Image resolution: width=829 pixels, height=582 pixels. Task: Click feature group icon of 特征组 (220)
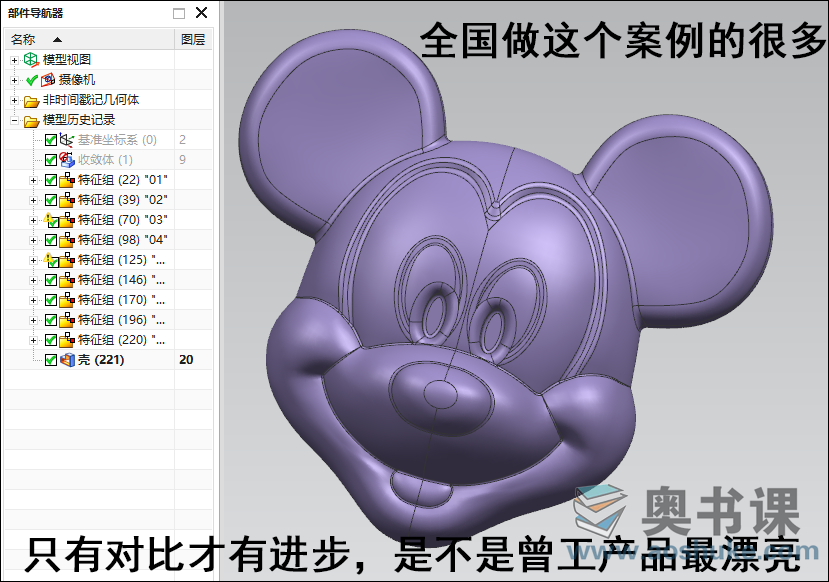(x=67, y=340)
